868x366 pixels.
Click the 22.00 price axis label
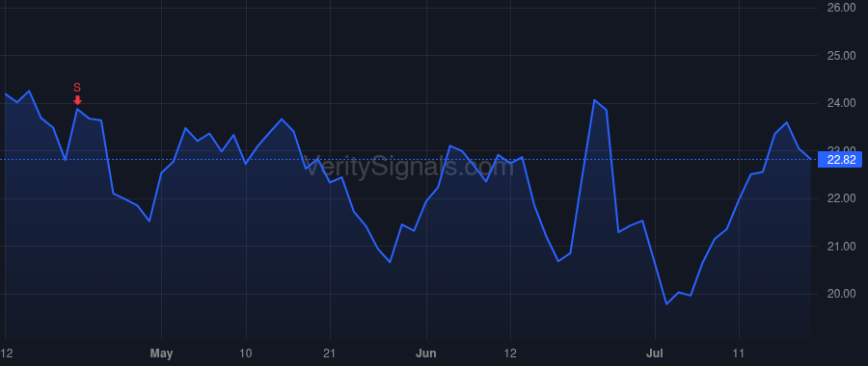pyautogui.click(x=840, y=198)
